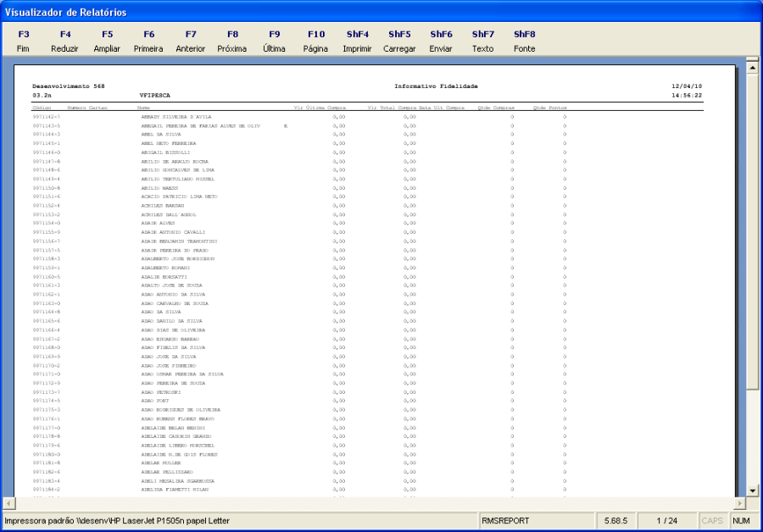Open previous page with F7 Anterior
The width and height of the screenshot is (763, 532).
pyautogui.click(x=190, y=42)
